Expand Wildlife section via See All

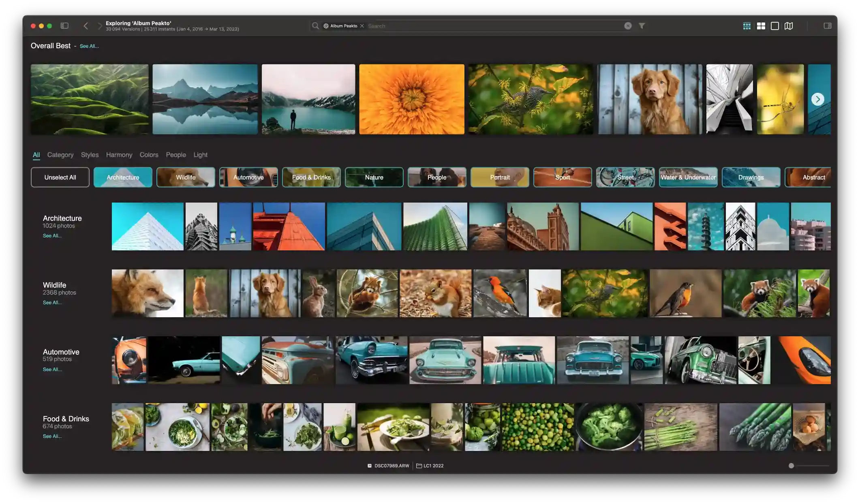52,303
